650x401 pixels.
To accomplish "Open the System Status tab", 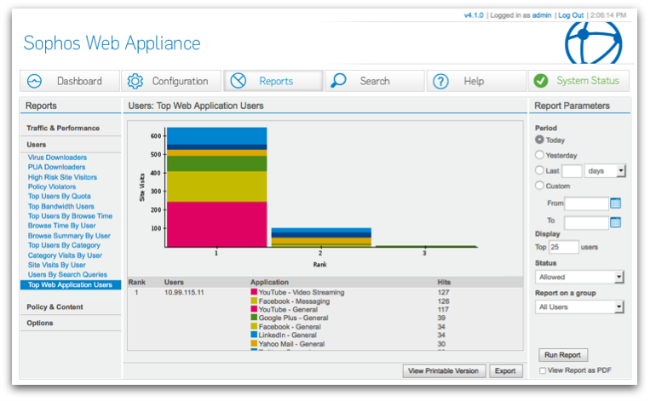I will click(579, 81).
